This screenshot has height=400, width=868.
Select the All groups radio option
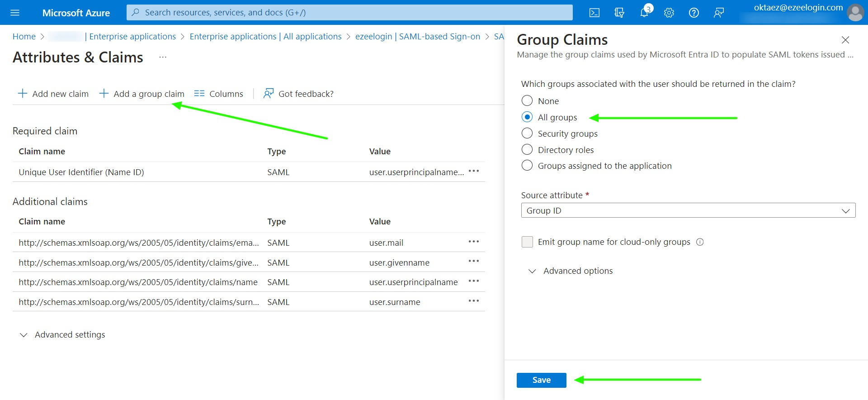click(x=527, y=117)
